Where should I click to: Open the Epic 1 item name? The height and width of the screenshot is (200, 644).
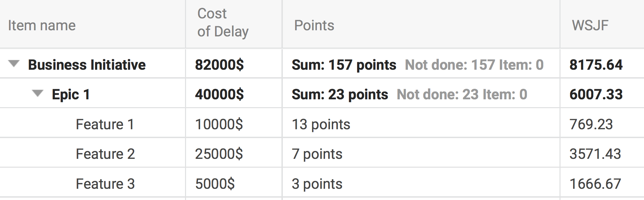[71, 94]
